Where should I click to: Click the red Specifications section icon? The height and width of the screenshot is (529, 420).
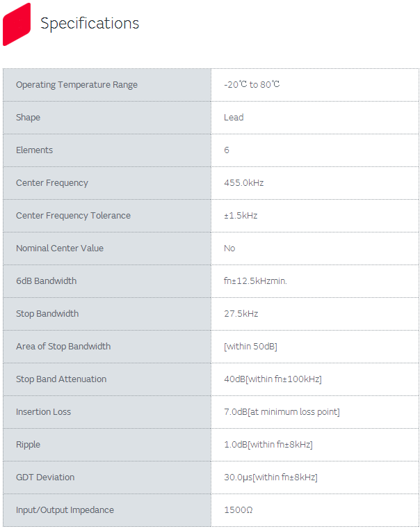click(17, 24)
